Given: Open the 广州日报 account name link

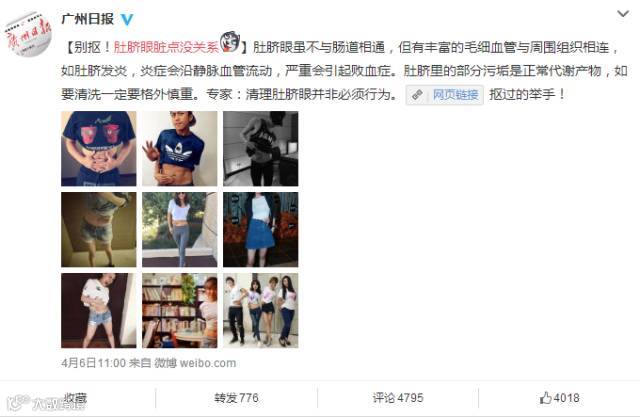Looking at the screenshot, I should [87, 19].
